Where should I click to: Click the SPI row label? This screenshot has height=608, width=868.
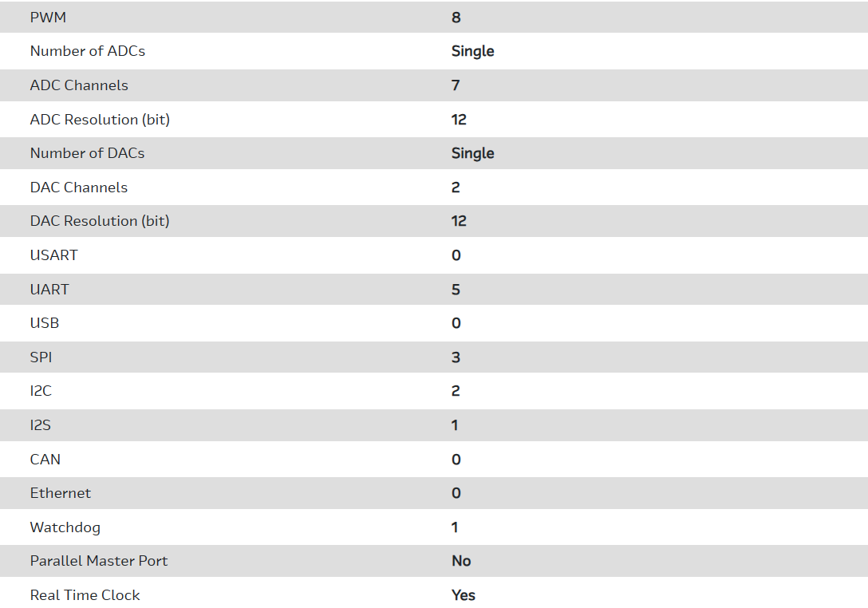coord(41,357)
